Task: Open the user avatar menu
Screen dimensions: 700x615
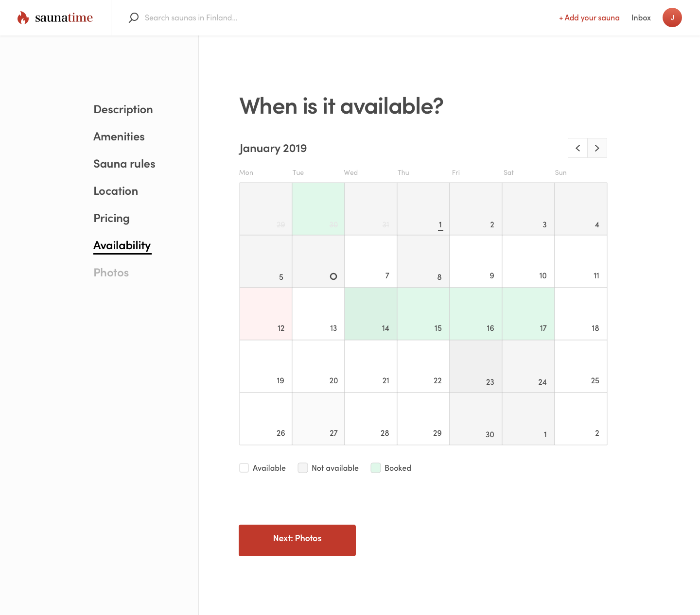Action: coord(672,17)
